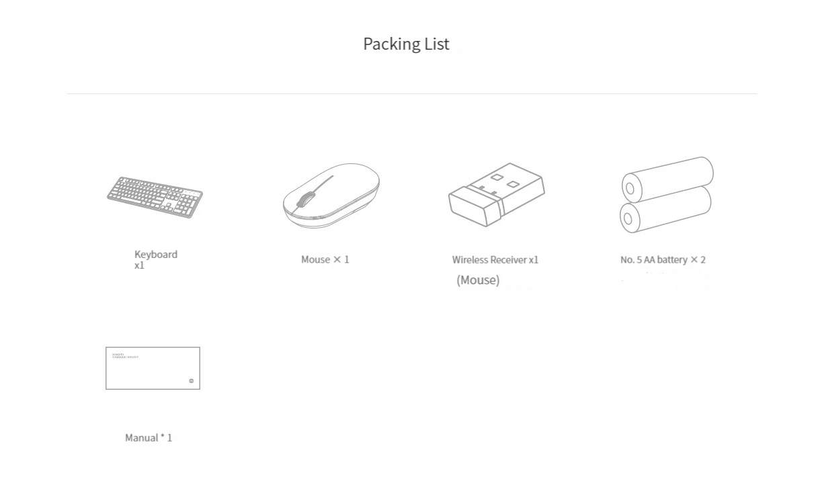Select the manual booklet illustration
This screenshot has width=824, height=504.
(x=153, y=368)
